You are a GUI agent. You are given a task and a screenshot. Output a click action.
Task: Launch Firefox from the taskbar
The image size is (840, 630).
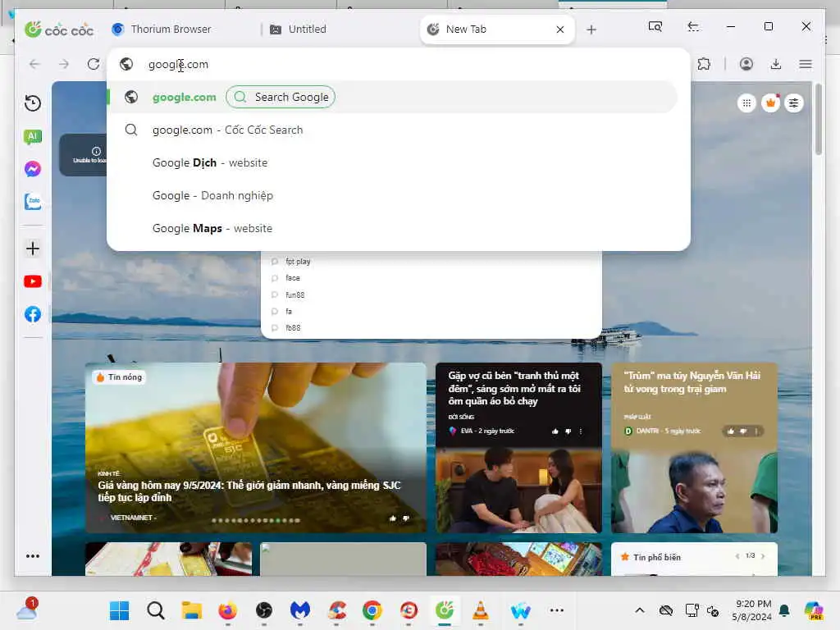(x=228, y=610)
